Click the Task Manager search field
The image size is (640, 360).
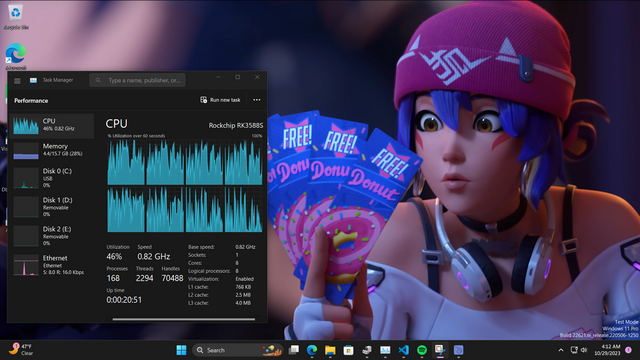137,80
